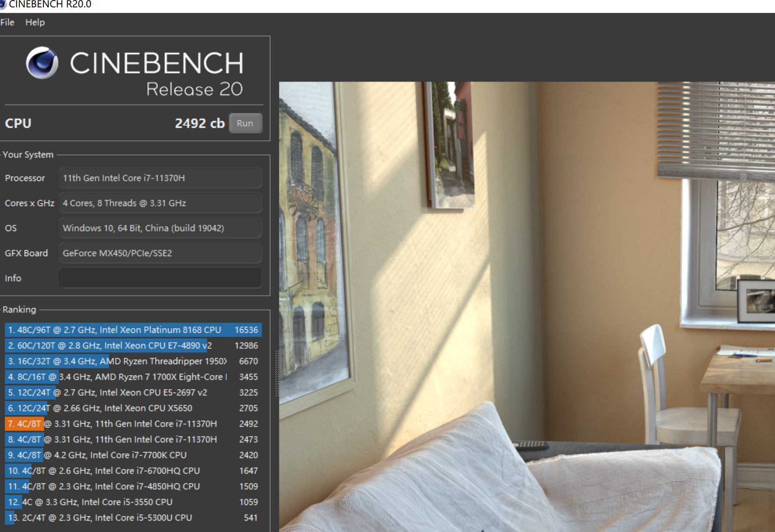
Task: Click the Cinebench logo sphere icon
Action: pos(42,63)
